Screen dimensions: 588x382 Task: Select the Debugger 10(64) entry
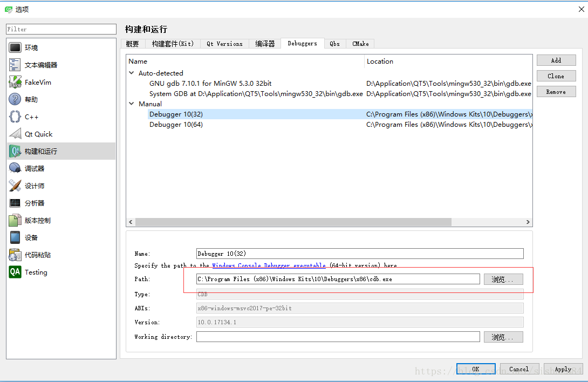[175, 124]
